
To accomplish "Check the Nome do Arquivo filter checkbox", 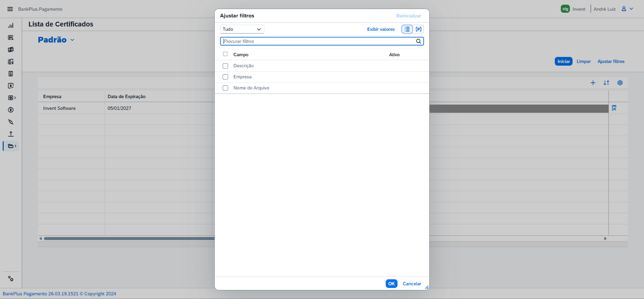I will tap(225, 88).
